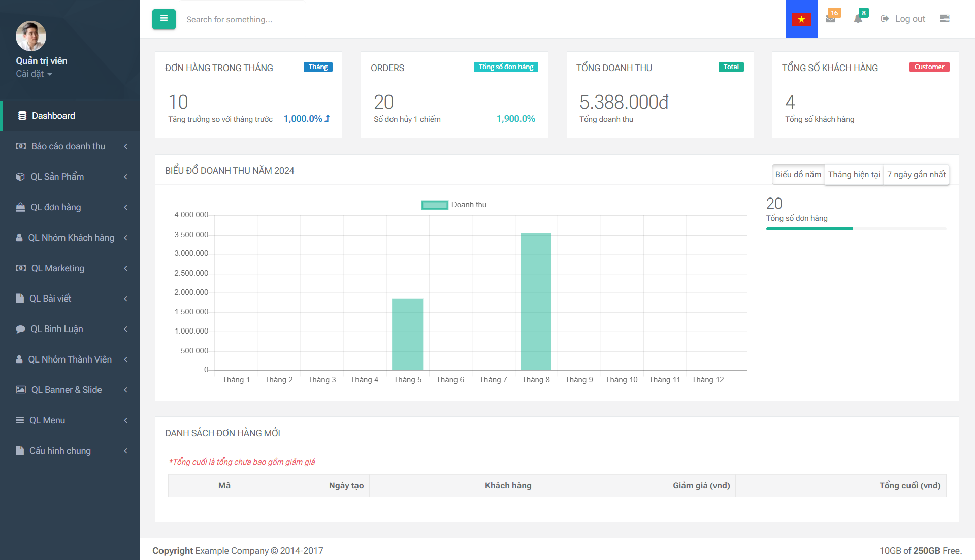Image resolution: width=975 pixels, height=560 pixels.
Task: Toggle the Doanh thu legend swatch
Action: tap(435, 205)
